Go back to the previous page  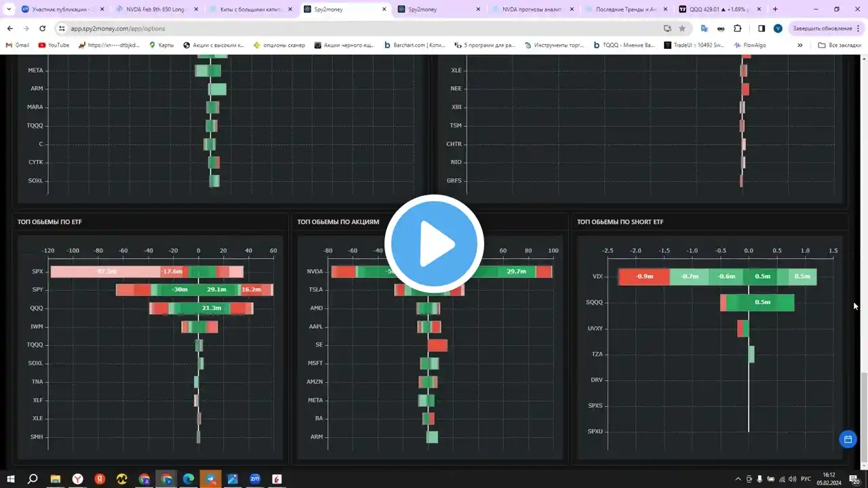click(10, 28)
